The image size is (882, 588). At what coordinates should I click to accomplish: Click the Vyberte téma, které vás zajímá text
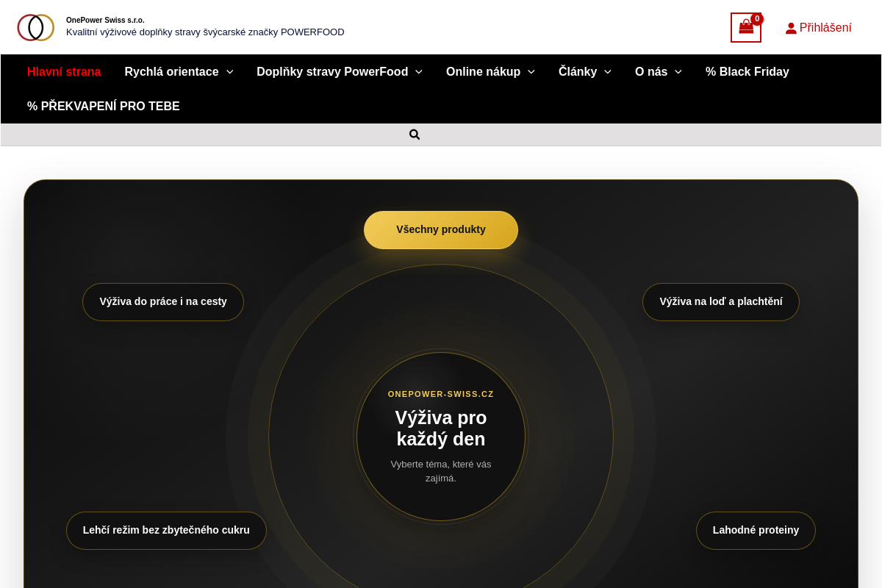441,471
